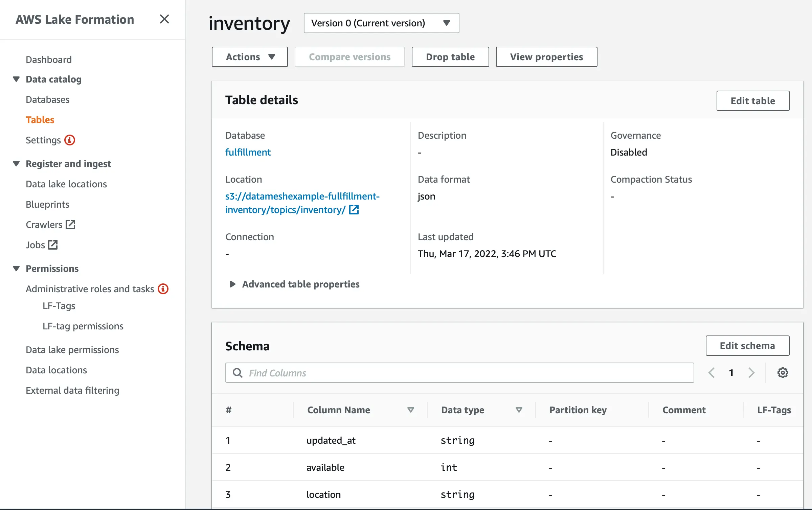The image size is (812, 510).
Task: Sort by Column Name arrow icon
Action: tap(411, 410)
